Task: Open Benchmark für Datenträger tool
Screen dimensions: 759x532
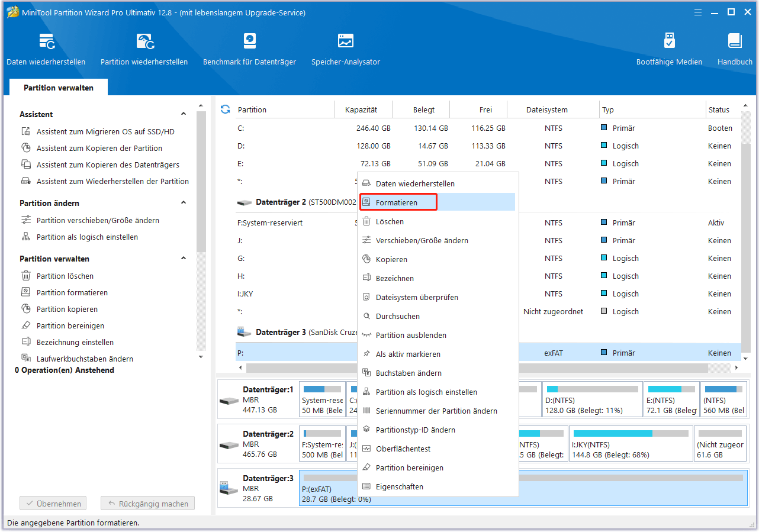Action: click(x=249, y=50)
